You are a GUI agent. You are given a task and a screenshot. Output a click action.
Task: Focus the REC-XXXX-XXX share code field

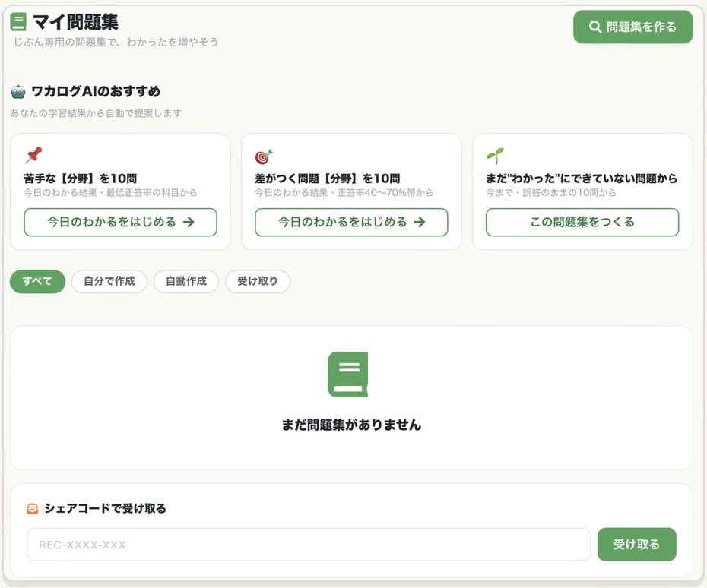pyautogui.click(x=309, y=544)
